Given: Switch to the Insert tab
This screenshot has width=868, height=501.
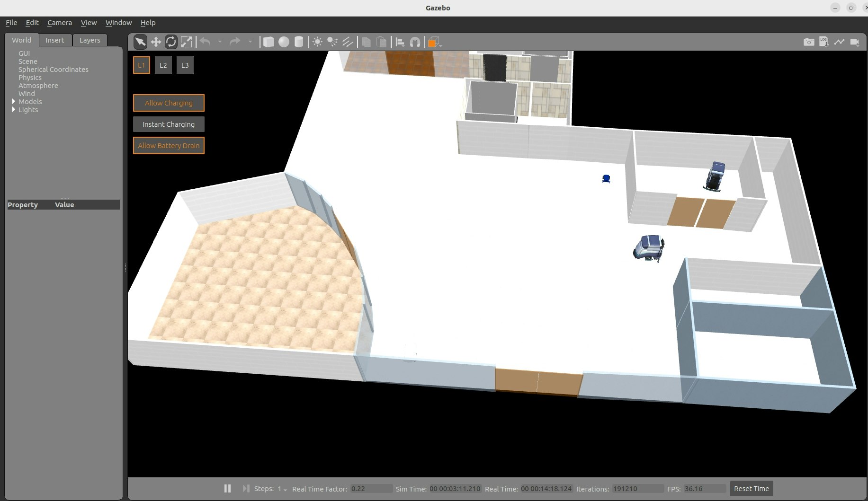Looking at the screenshot, I should (x=55, y=40).
